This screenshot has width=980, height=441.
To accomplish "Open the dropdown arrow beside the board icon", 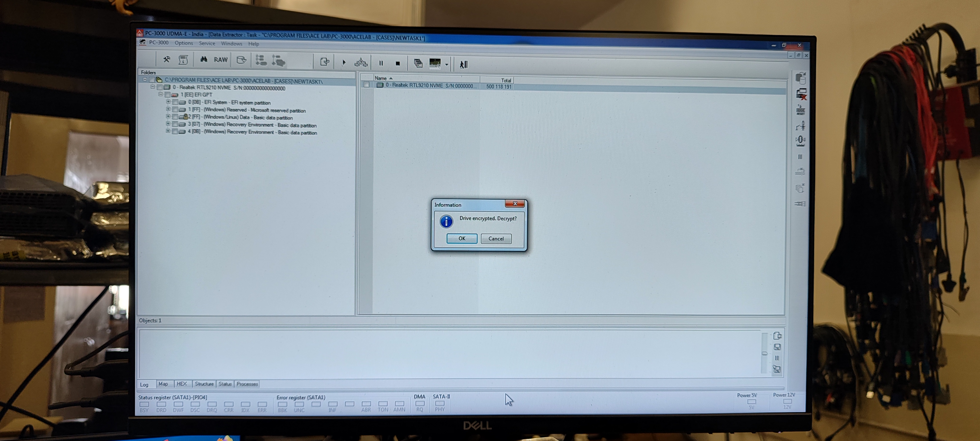I will 447,65.
